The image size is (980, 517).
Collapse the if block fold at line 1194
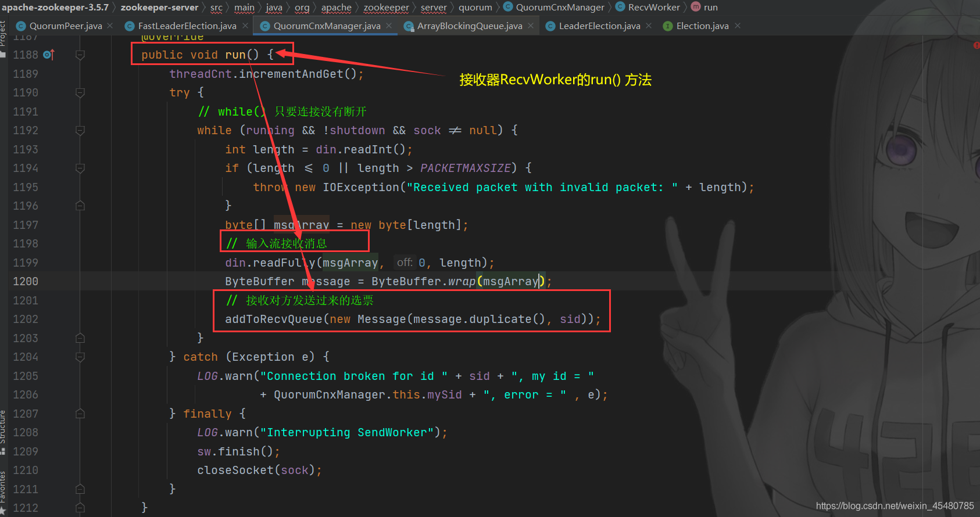pyautogui.click(x=80, y=168)
